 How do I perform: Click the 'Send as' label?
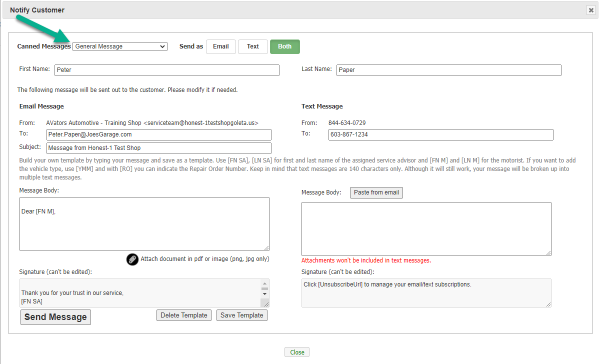[191, 46]
